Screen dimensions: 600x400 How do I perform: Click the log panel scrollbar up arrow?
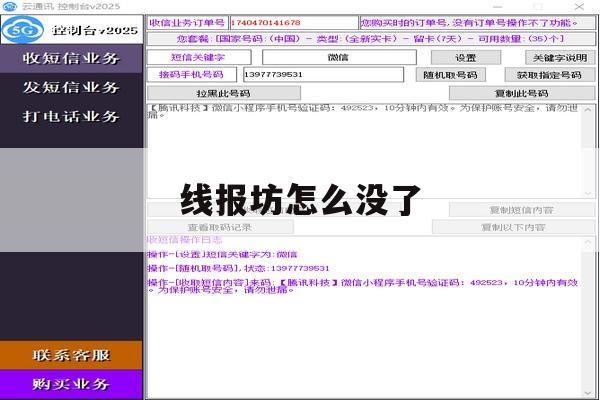(588, 242)
